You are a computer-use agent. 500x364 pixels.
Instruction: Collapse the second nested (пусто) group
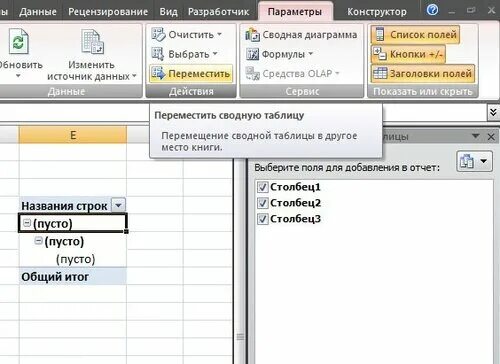(x=39, y=240)
